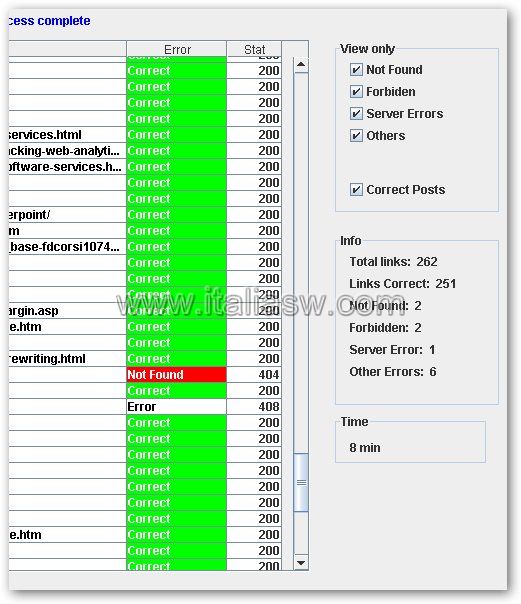Viewport: 521px width, 604px height.
Task: Click the Correct cell in services.html row
Action: tap(177, 135)
